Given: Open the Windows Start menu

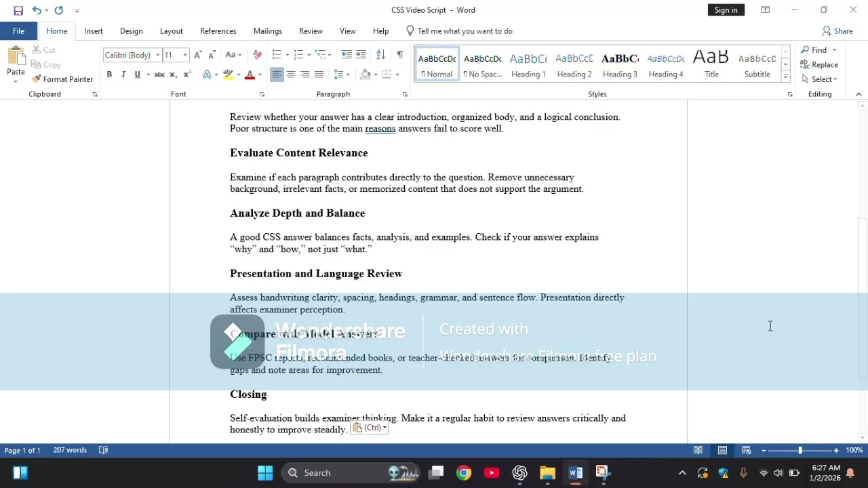Looking at the screenshot, I should coord(265,473).
